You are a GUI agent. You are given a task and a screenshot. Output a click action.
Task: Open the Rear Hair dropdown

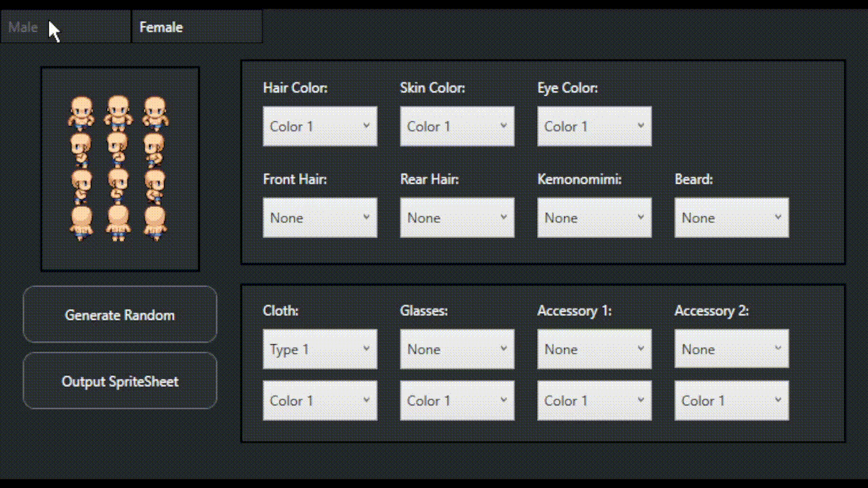tap(457, 218)
